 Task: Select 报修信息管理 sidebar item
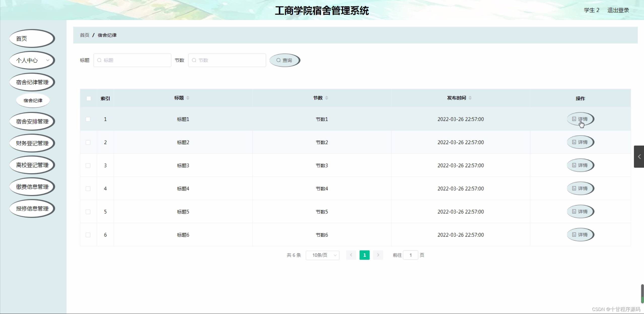[x=32, y=209]
